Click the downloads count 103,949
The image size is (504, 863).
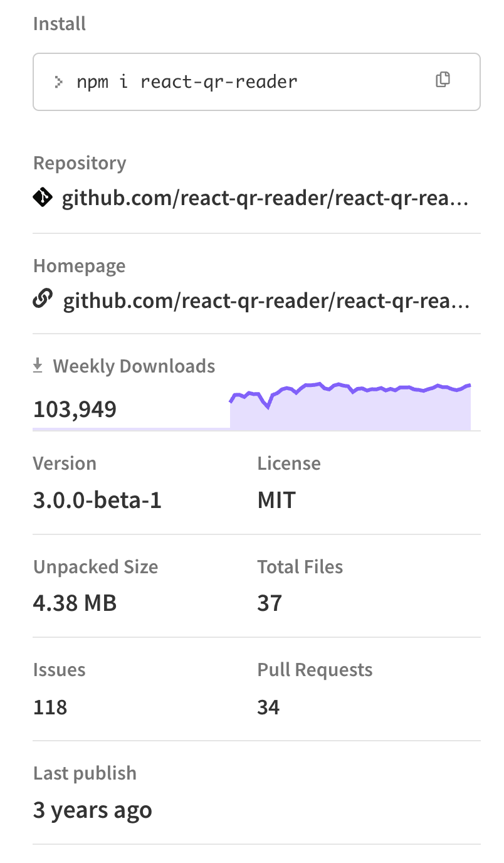click(x=75, y=409)
